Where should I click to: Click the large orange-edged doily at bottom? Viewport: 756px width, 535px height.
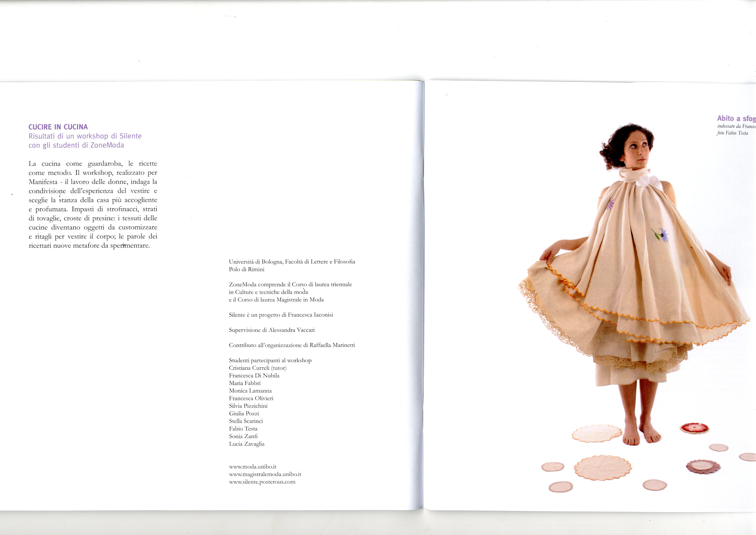tap(603, 468)
